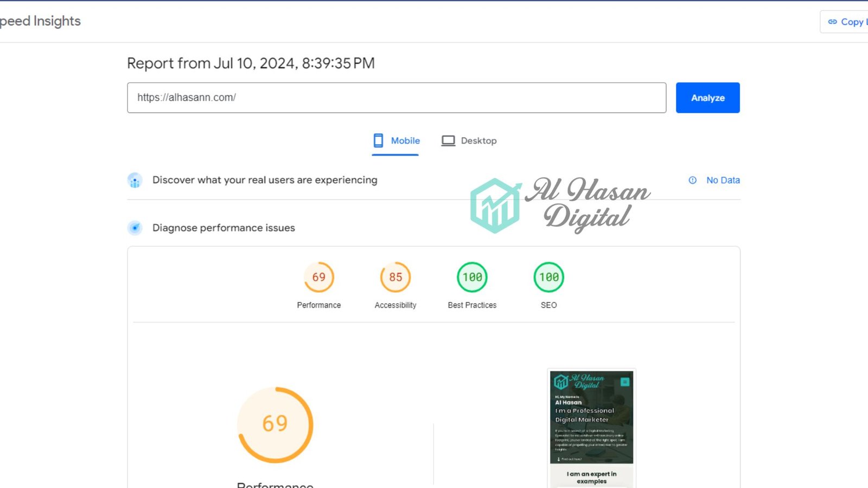Click the desktop laptop icon
The height and width of the screenshot is (488, 868).
tap(448, 141)
